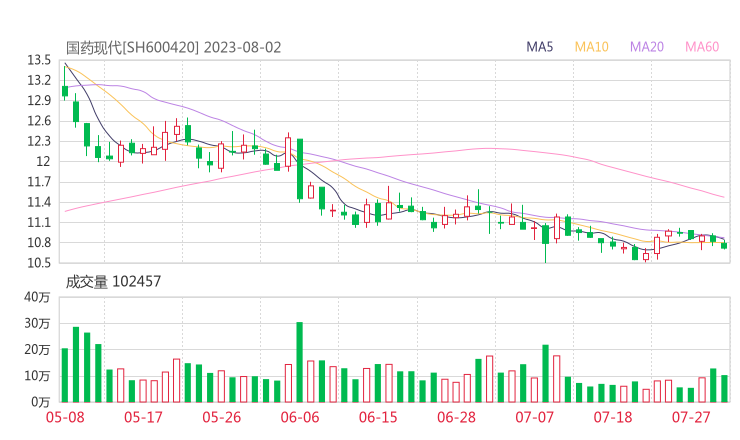Click the large green candlestick at 06-06

[300, 169]
